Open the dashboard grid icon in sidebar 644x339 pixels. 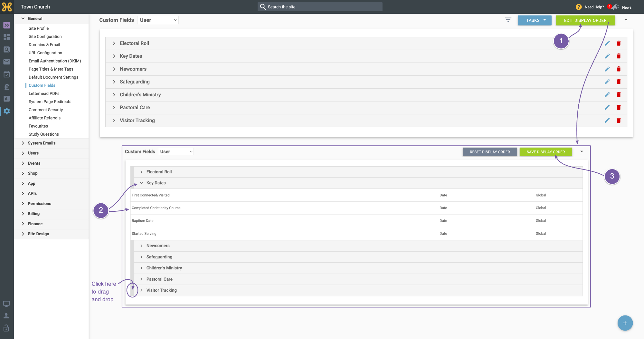pyautogui.click(x=7, y=37)
